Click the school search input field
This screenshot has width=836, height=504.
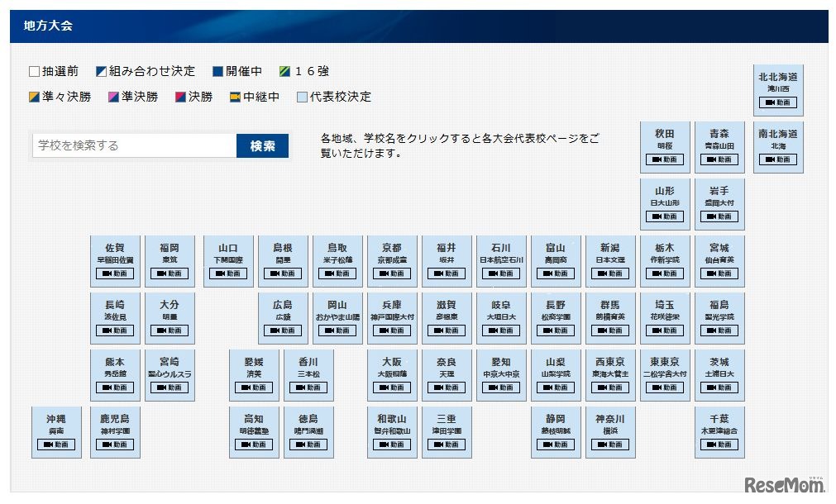(132, 145)
